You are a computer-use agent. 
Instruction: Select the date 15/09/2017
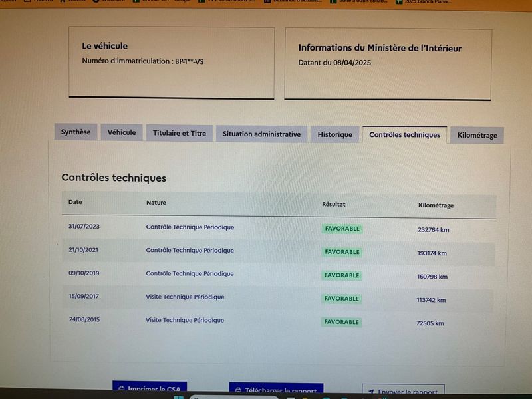pyautogui.click(x=84, y=296)
